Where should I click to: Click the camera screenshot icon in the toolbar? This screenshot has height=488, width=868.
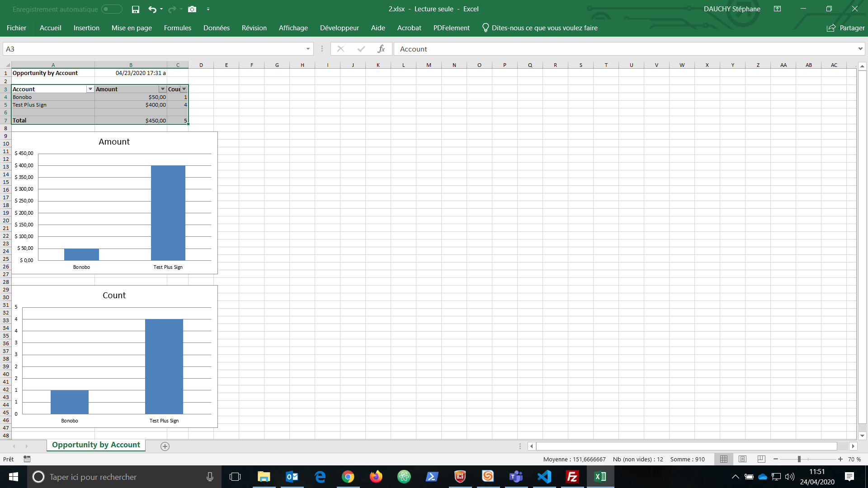(x=192, y=9)
